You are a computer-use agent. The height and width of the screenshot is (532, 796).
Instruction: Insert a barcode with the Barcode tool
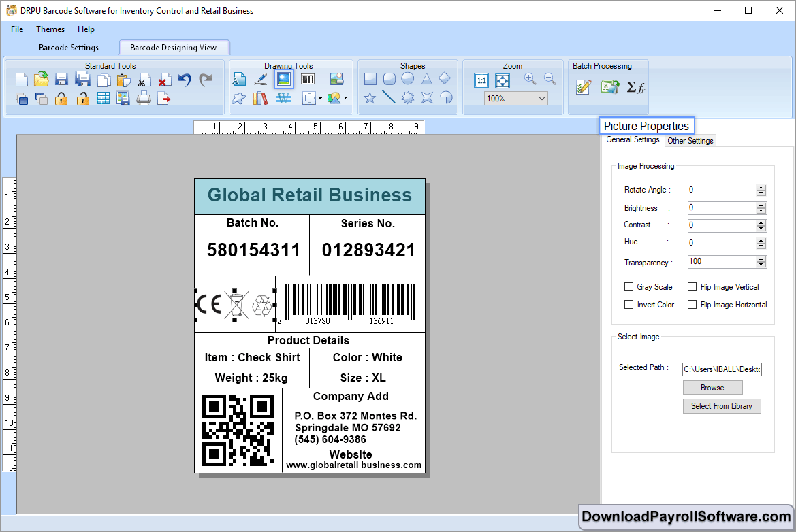tap(308, 79)
